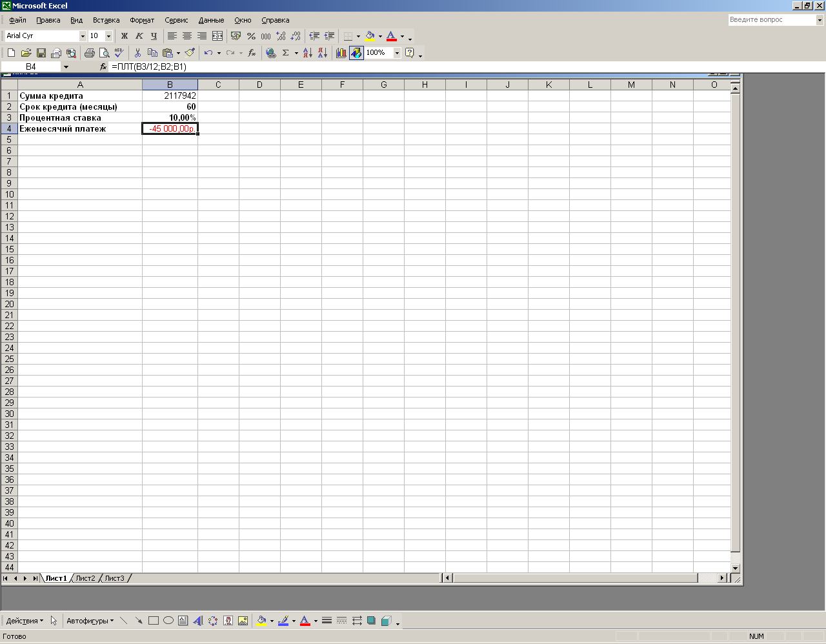
Task: Click the Insert Hyperlink globe icon
Action: [x=271, y=53]
